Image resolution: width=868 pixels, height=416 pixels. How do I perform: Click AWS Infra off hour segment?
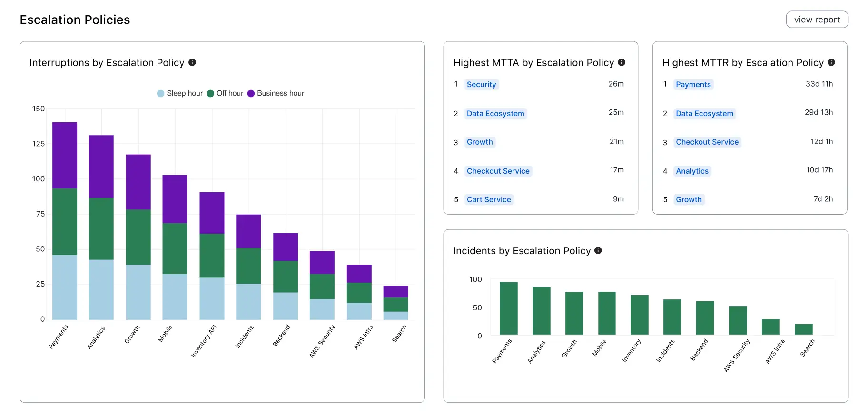point(359,293)
